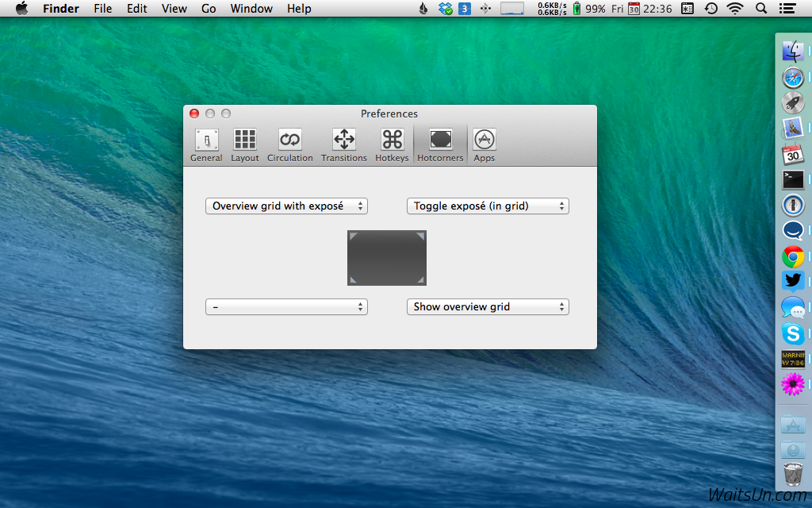Open the 'Toggle exposé (in grid)' dropdown
812x508 pixels.
point(488,206)
